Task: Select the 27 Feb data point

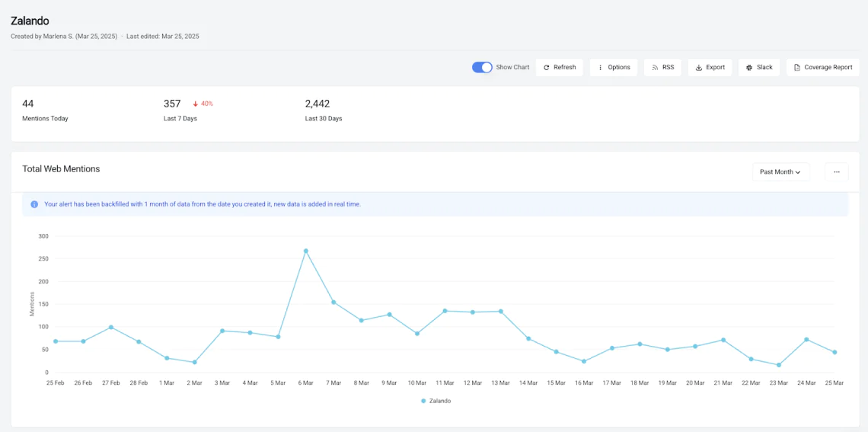Action: pos(110,328)
